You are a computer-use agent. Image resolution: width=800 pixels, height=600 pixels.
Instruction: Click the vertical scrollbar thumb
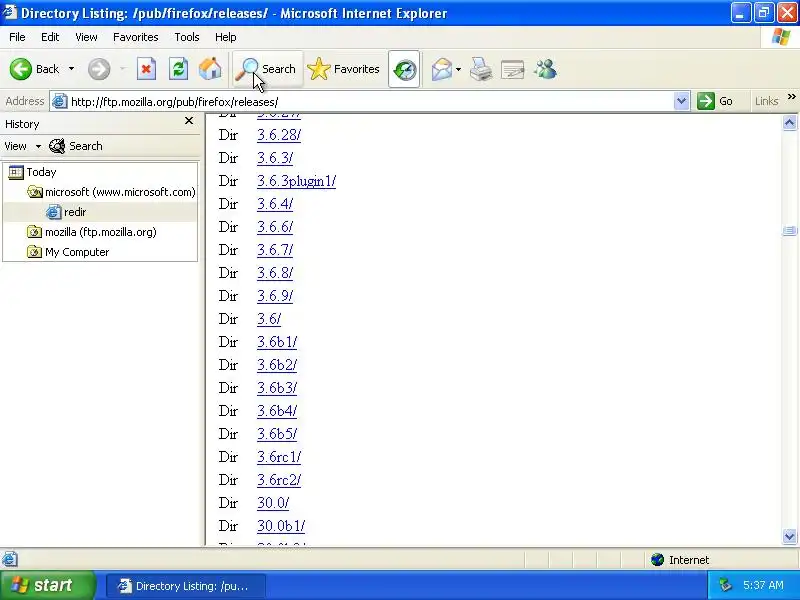click(x=789, y=231)
